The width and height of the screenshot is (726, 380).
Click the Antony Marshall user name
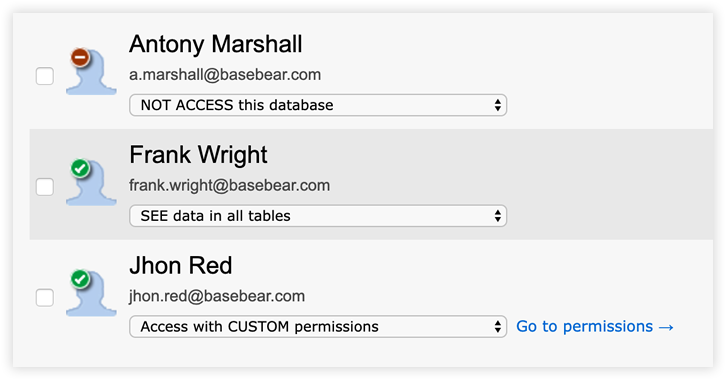(215, 44)
